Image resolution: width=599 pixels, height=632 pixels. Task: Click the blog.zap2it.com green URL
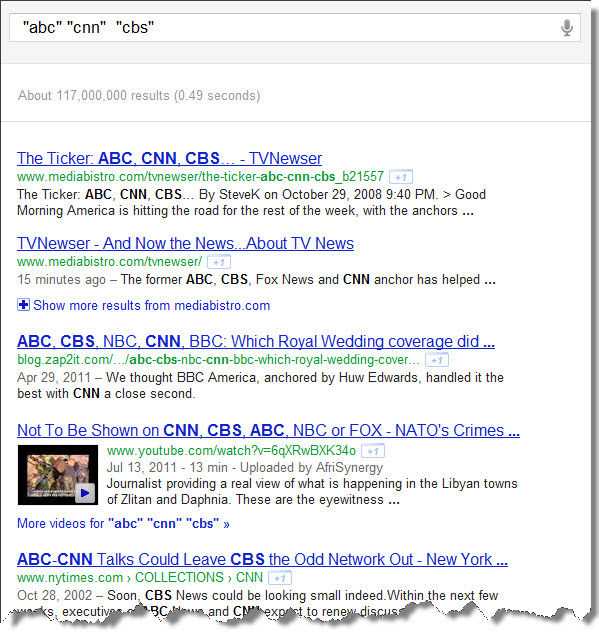coord(218,360)
